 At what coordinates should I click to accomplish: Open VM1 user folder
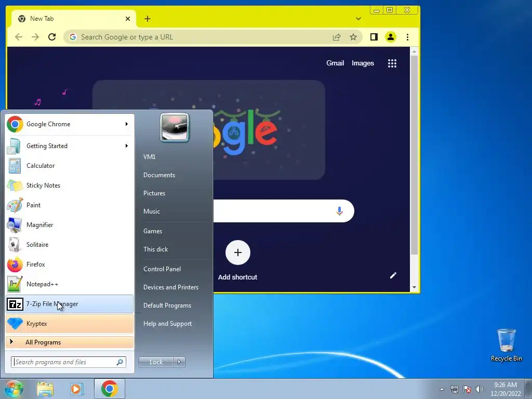click(x=149, y=157)
